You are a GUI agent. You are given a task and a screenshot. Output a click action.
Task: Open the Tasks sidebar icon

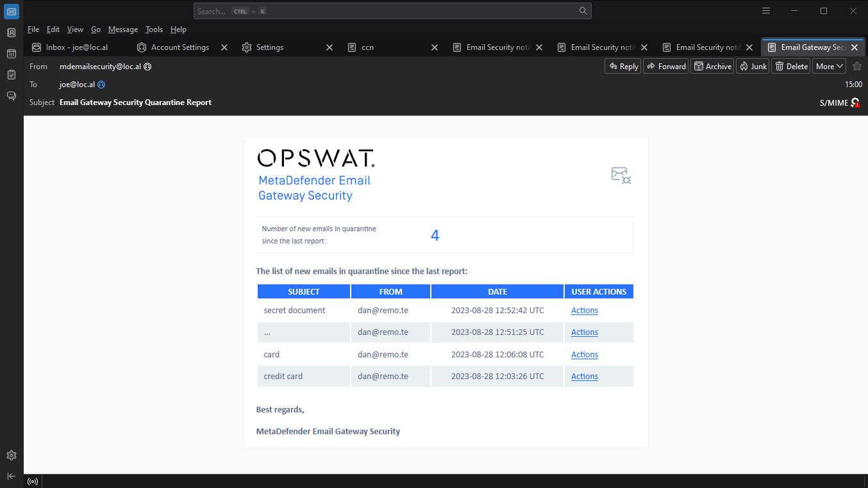[x=12, y=75]
